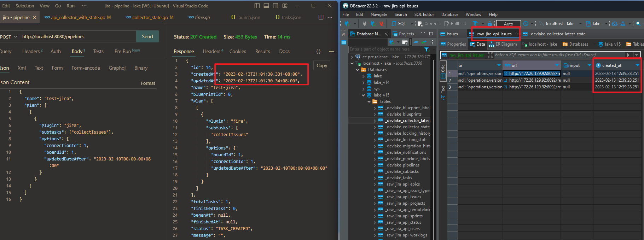644x240 pixels.
Task: Toggle primary side bar in VS Code
Action: click(257, 6)
